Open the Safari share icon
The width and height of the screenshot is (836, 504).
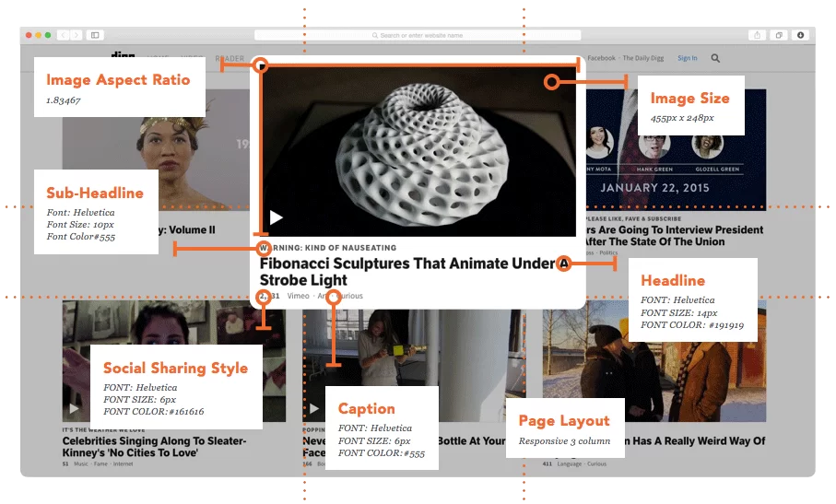pyautogui.click(x=758, y=35)
